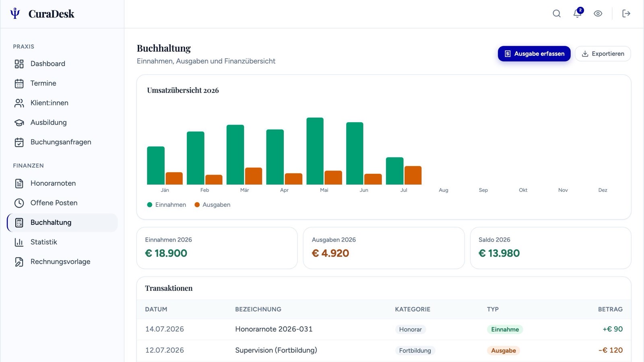This screenshot has width=644, height=362.
Task: Click the green Einnahmen bar for Jän
Action: 156,166
